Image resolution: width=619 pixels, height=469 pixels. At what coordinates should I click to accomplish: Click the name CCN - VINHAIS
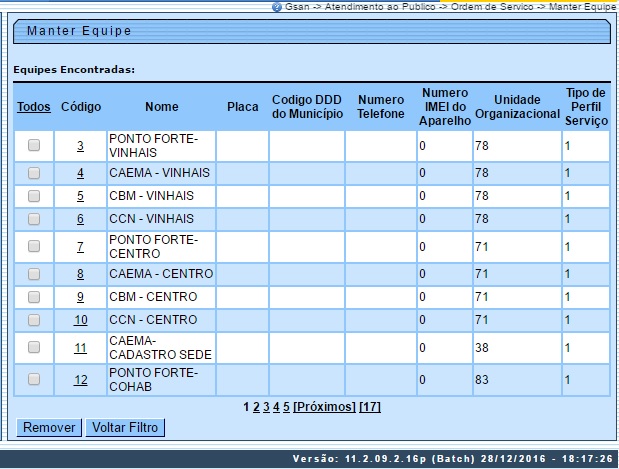(151, 219)
